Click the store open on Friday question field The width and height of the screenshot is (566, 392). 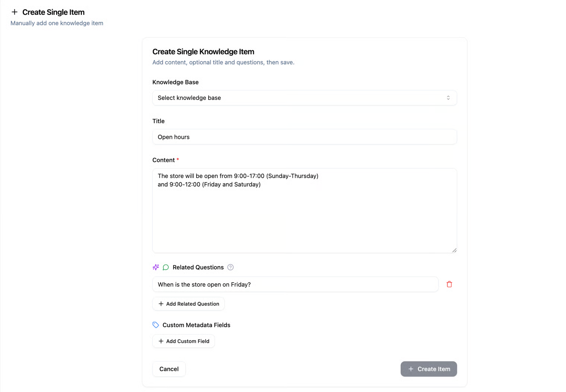click(x=295, y=284)
